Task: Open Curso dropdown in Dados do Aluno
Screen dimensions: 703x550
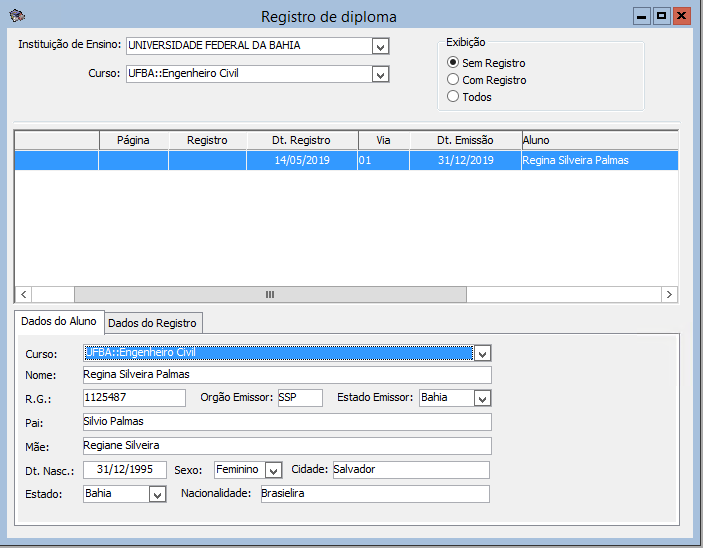Action: (x=482, y=353)
